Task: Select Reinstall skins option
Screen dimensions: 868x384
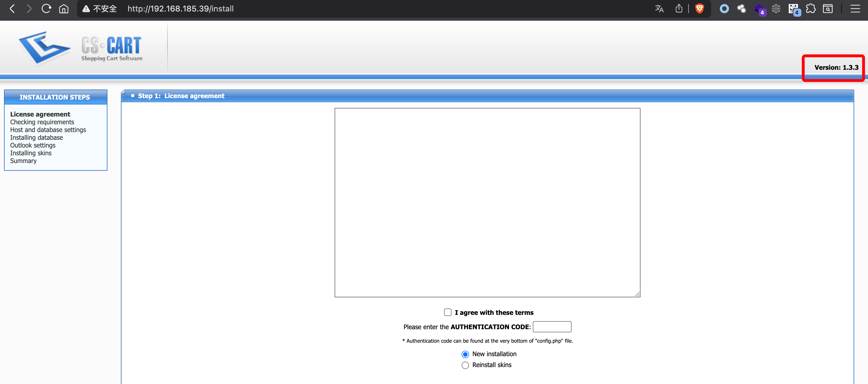Action: [x=465, y=365]
